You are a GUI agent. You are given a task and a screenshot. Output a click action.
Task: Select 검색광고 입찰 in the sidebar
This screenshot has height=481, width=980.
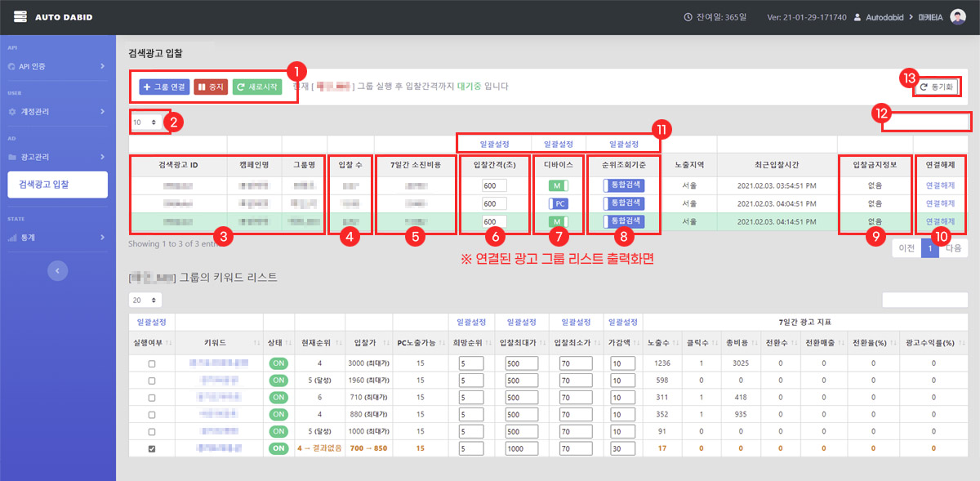(56, 185)
